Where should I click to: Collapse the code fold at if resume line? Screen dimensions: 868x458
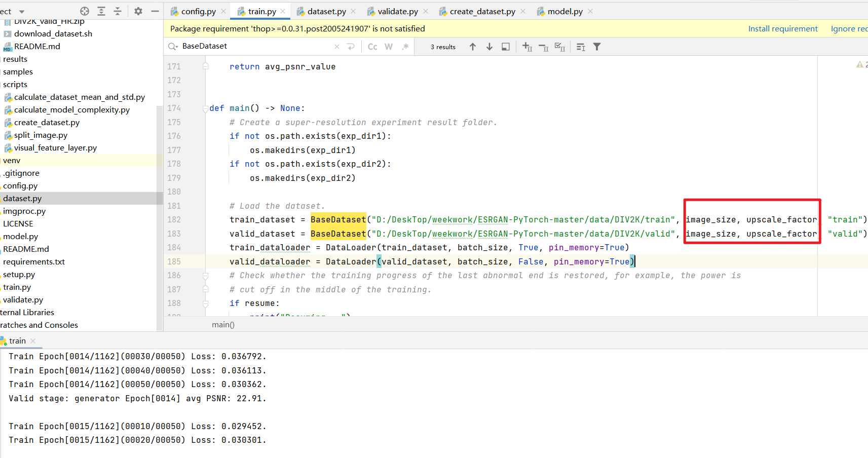point(205,303)
